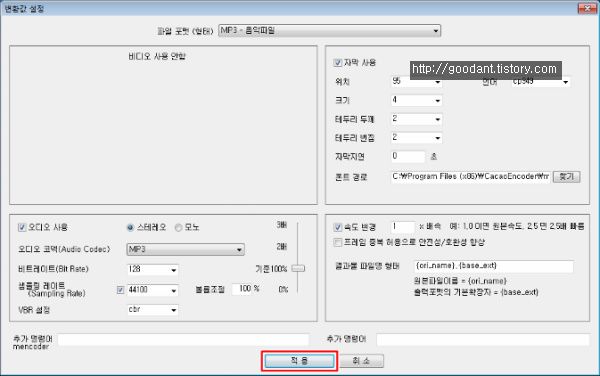This screenshot has width=600, height=376.
Task: Toggle the Sampling Rate checkbox
Action: pyautogui.click(x=121, y=290)
